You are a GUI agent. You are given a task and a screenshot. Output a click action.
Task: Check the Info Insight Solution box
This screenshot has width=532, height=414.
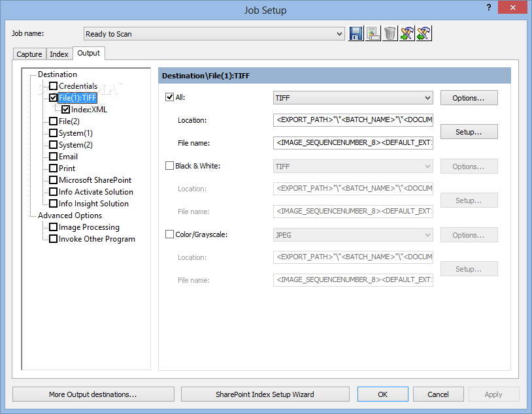[x=54, y=204]
